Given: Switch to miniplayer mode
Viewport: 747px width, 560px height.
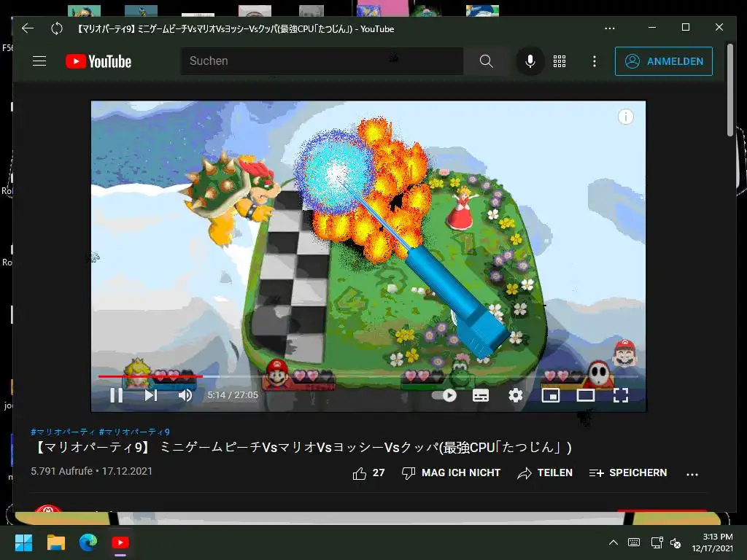Looking at the screenshot, I should [551, 395].
